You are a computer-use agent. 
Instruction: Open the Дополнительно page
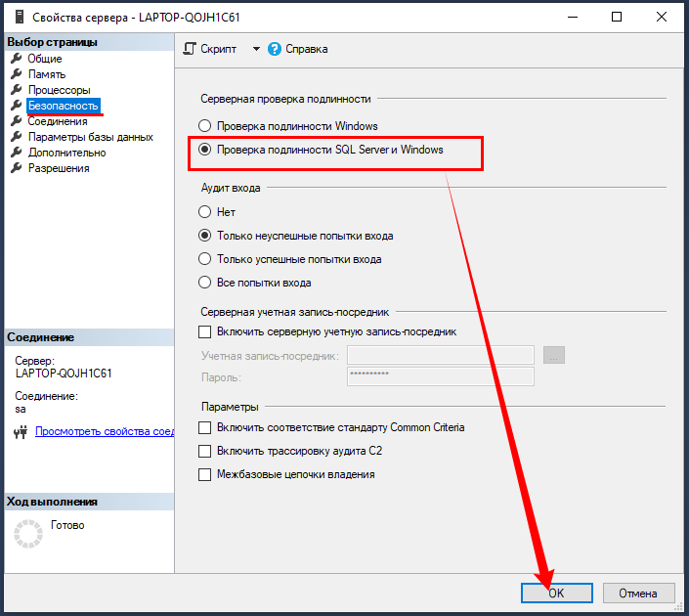tap(66, 153)
